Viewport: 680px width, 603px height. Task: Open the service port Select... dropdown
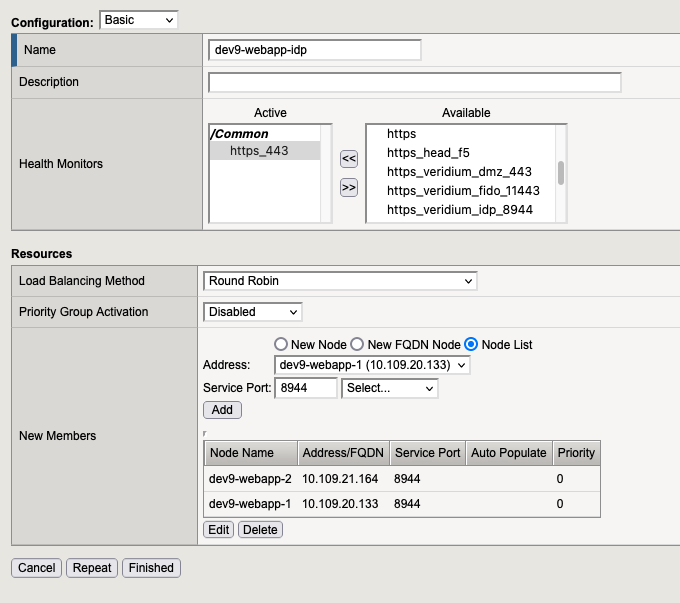(x=390, y=388)
